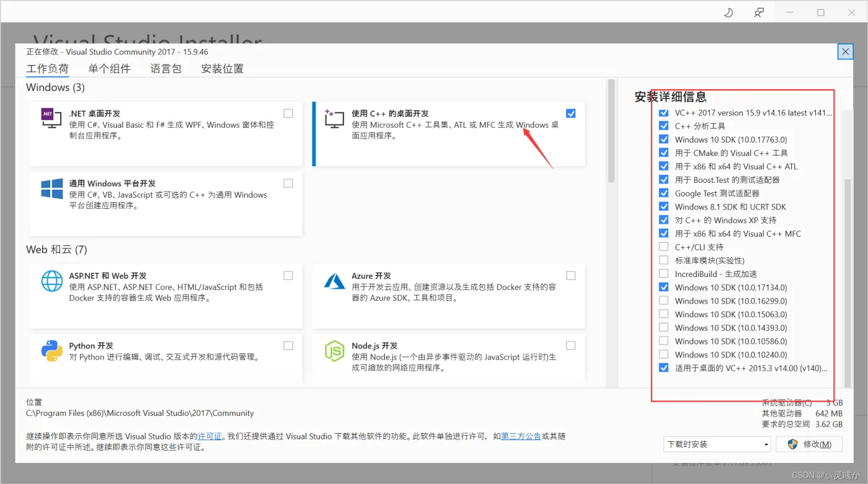
Task: Click the Windows (3) section heading
Action: [x=55, y=87]
